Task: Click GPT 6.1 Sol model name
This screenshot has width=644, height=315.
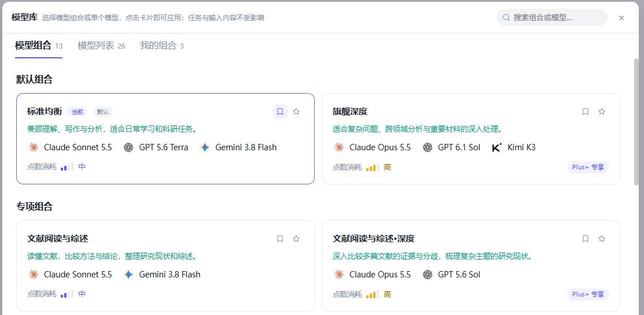Action: click(459, 147)
